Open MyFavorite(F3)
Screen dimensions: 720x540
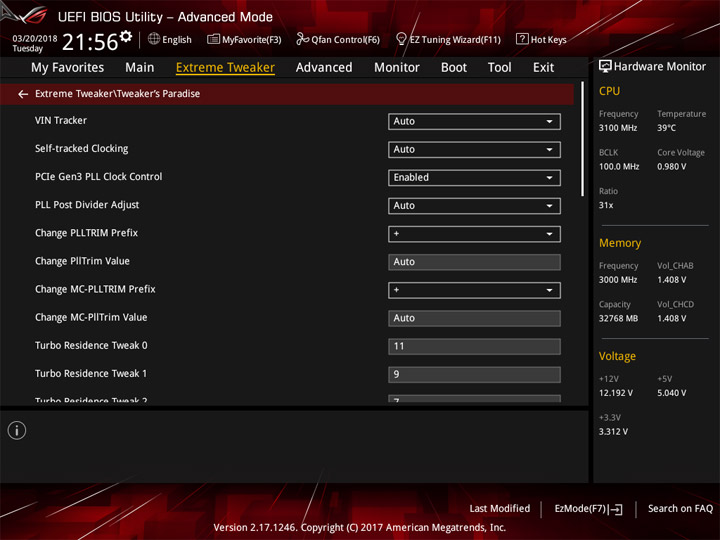coord(244,39)
